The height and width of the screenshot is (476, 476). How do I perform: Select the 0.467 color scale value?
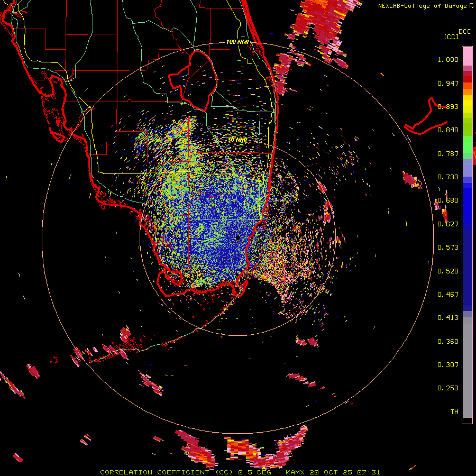tap(448, 294)
